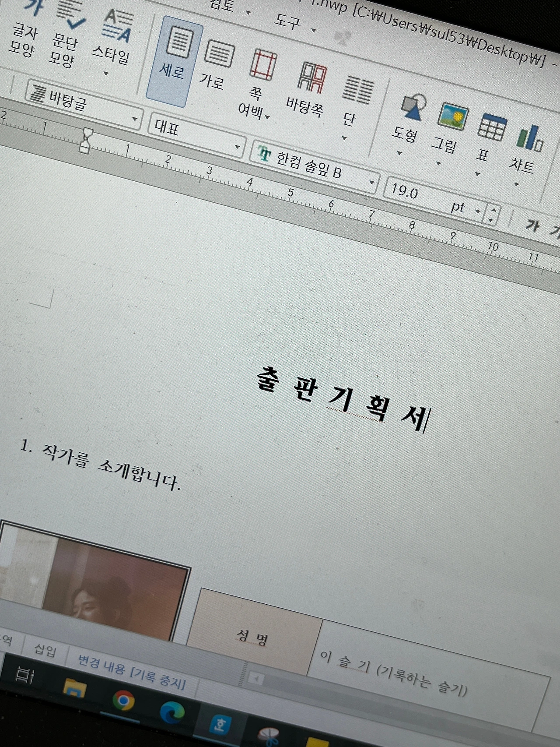Switch to Hancom 한글 on the taskbar
Image resolution: width=560 pixels, height=747 pixels.
click(219, 725)
